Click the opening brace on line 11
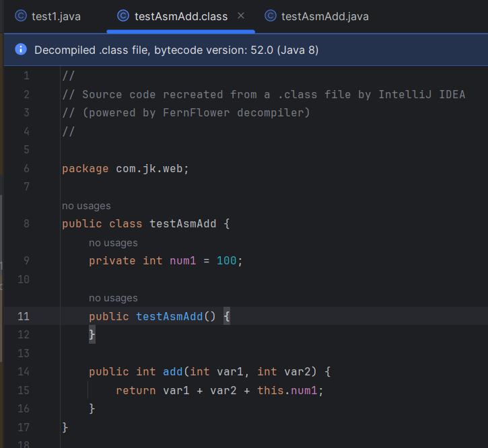 click(x=227, y=317)
